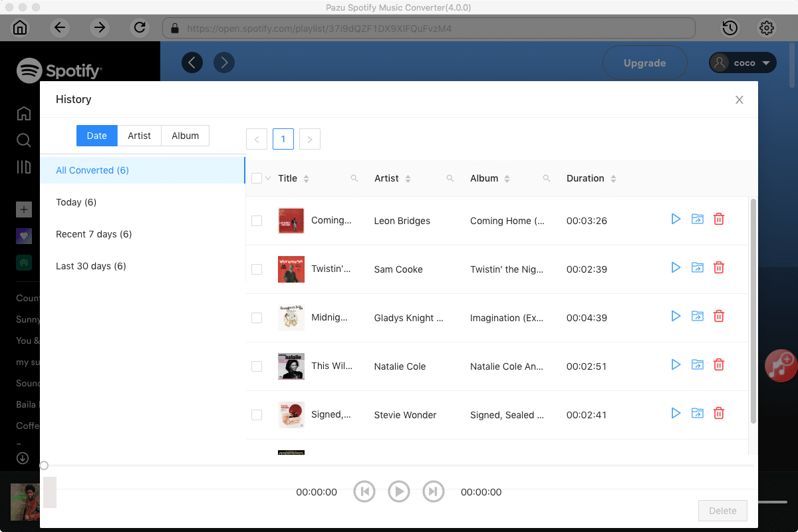Go to the home page icon

point(21,28)
